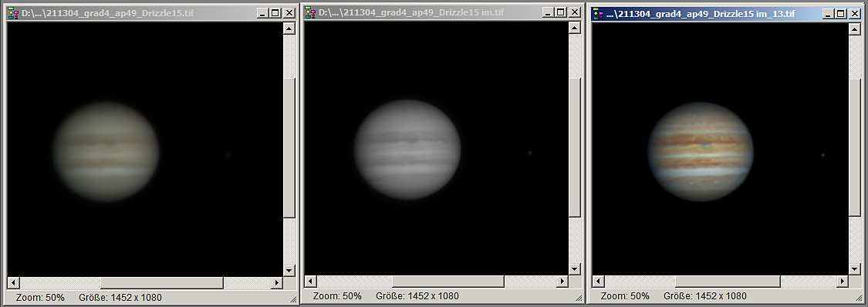Click vertical scrollbar thumb in Drizzle15 im.tif window
Viewport: 868px width, 307px height.
[x=575, y=147]
